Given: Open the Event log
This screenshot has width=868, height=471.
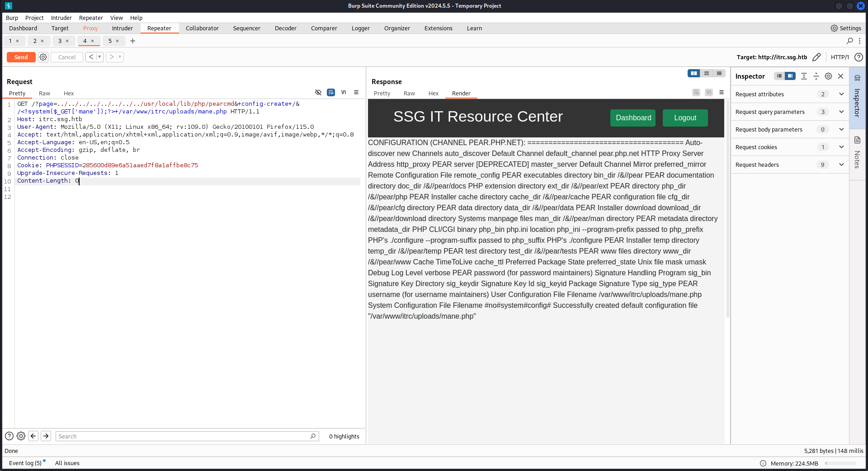Looking at the screenshot, I should point(25,463).
